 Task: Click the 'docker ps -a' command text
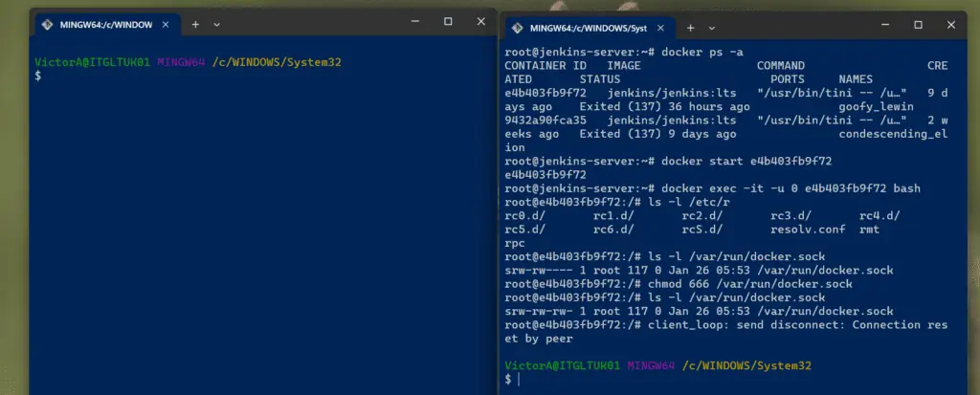click(x=702, y=52)
